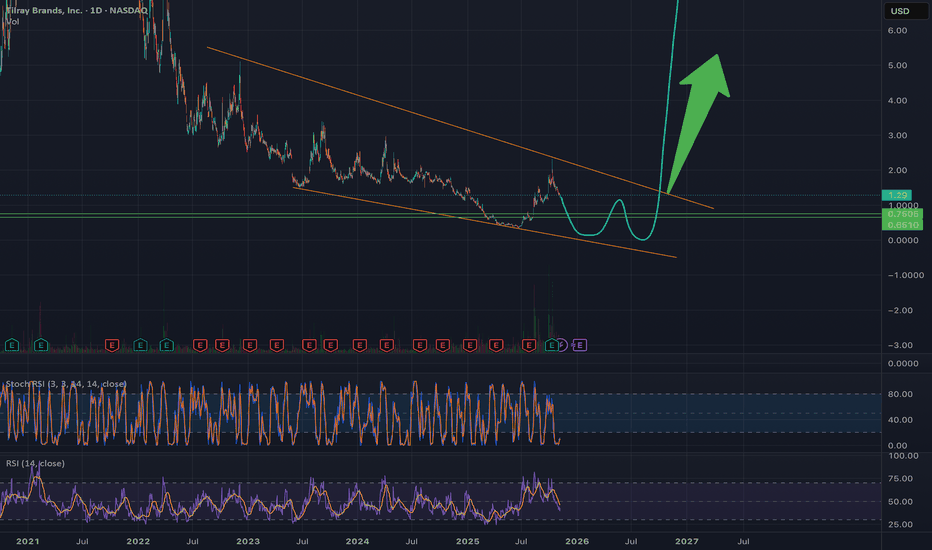Open the red earnings marker above 2025 label
Screen dimensions: 932x550
pos(470,345)
